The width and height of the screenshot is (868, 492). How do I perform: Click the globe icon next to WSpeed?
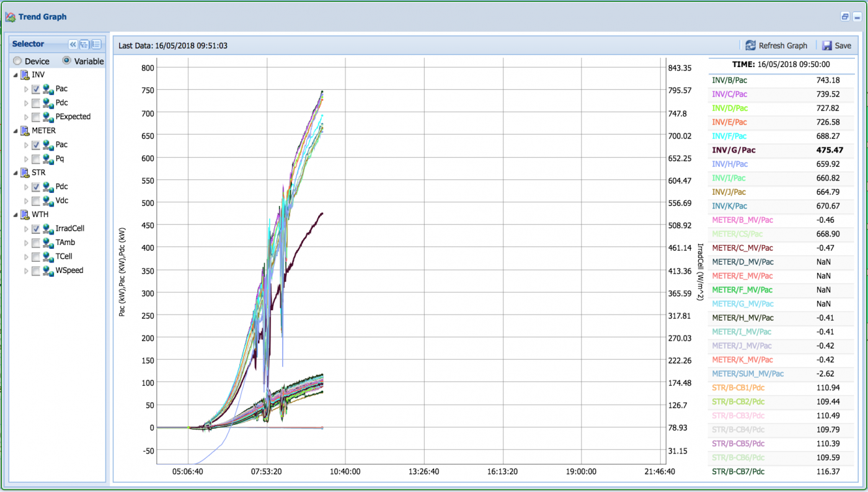point(48,271)
